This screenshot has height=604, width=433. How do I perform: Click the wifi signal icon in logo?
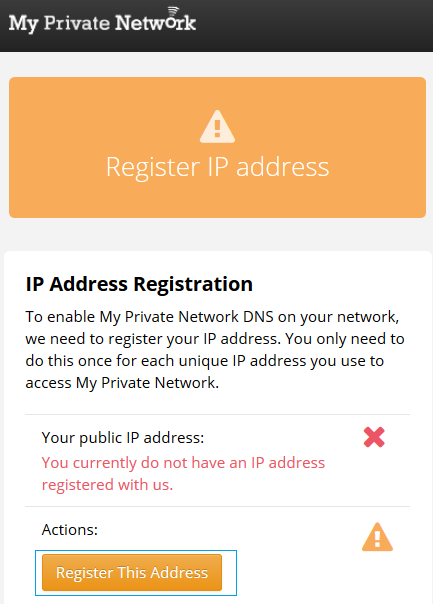pos(173,11)
